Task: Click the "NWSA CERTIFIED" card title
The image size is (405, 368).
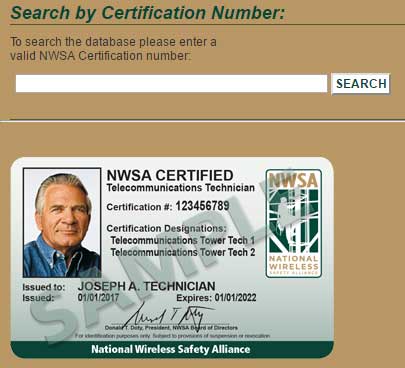Action: click(x=170, y=175)
